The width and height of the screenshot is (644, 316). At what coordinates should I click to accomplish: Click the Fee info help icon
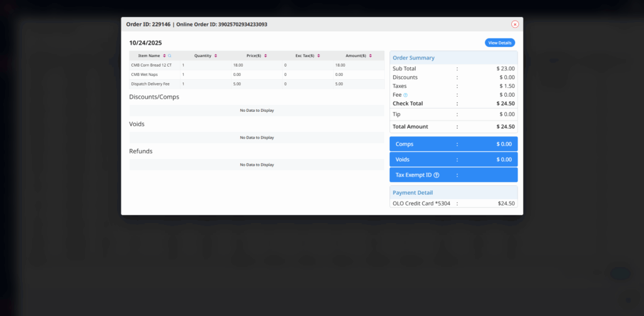coord(406,95)
